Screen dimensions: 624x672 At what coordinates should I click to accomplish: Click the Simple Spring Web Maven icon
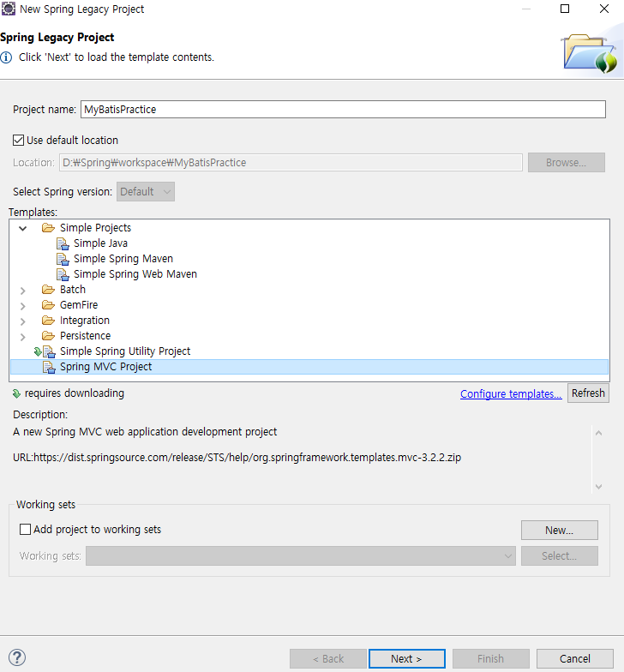click(63, 274)
